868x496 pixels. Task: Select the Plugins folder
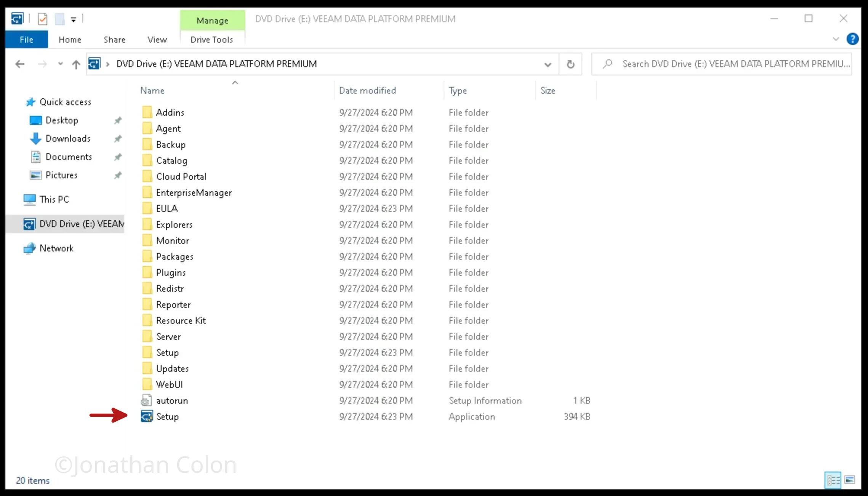(x=164, y=272)
